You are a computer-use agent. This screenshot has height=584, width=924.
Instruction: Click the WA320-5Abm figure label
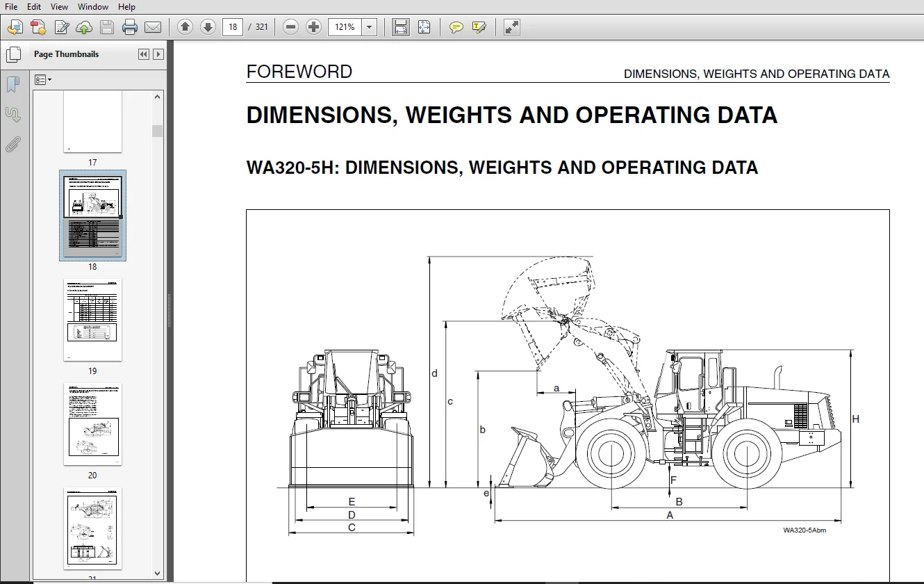pyautogui.click(x=805, y=530)
